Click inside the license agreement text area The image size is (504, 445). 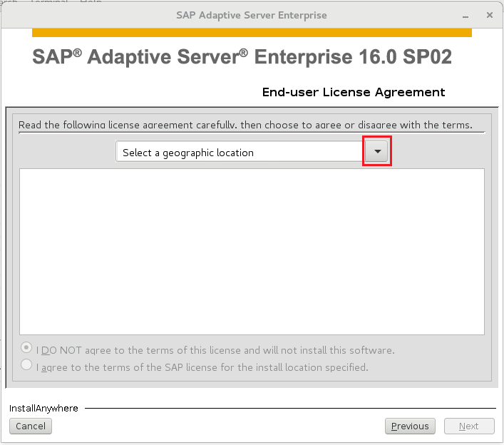252,252
